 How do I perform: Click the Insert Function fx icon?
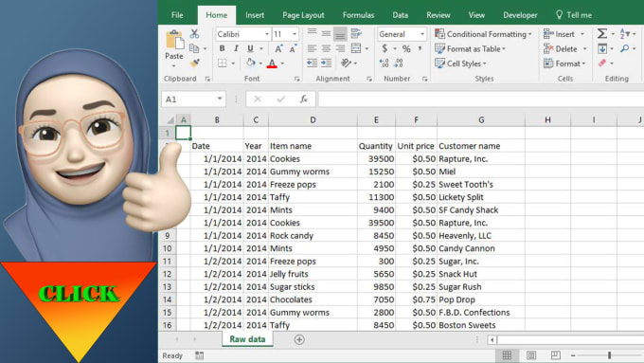click(304, 100)
